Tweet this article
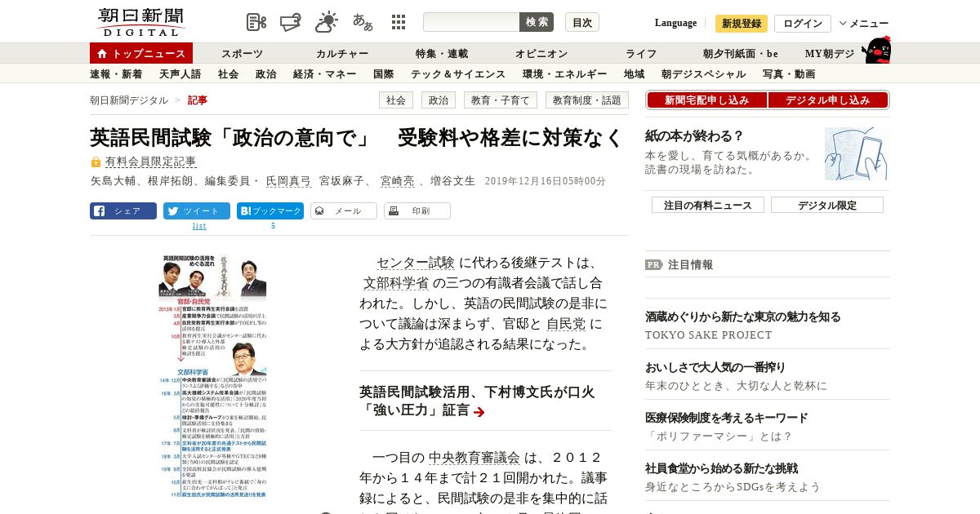Viewport: 980px width, 514px height. point(197,210)
